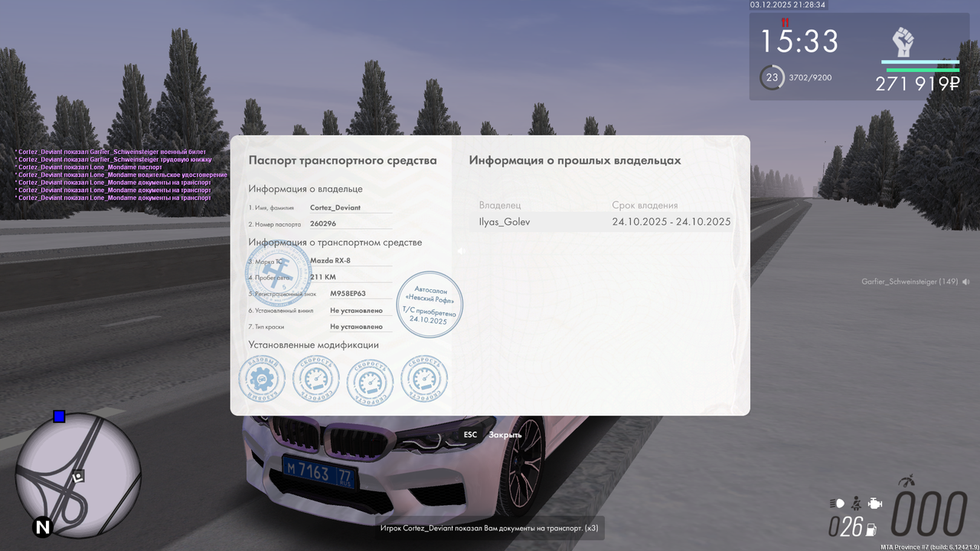Expand the Информация о транспортном средстве section
980x551 pixels.
(335, 242)
